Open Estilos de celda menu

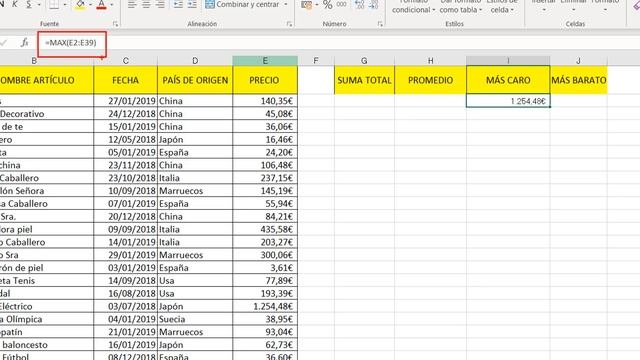pyautogui.click(x=502, y=7)
